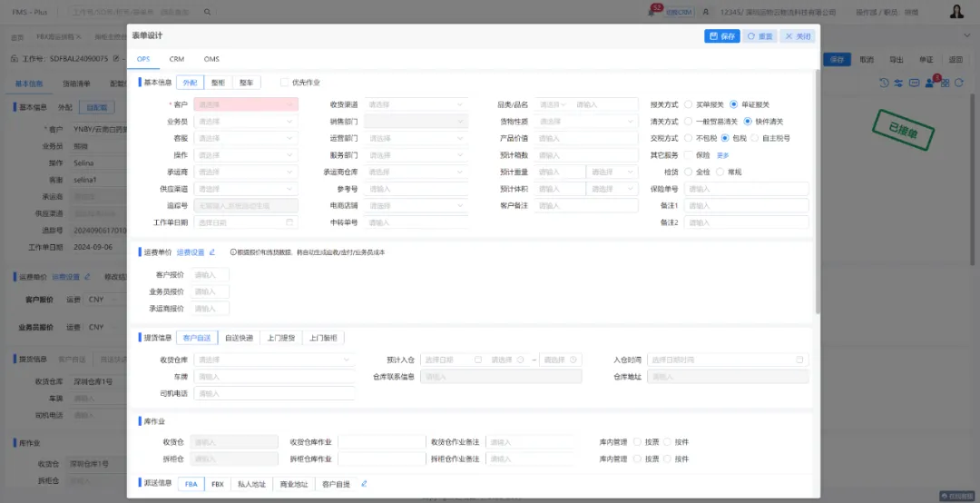The image size is (980, 503).
Task: Select 按件 radio in 拆柜仓 row
Action: pyautogui.click(x=667, y=459)
